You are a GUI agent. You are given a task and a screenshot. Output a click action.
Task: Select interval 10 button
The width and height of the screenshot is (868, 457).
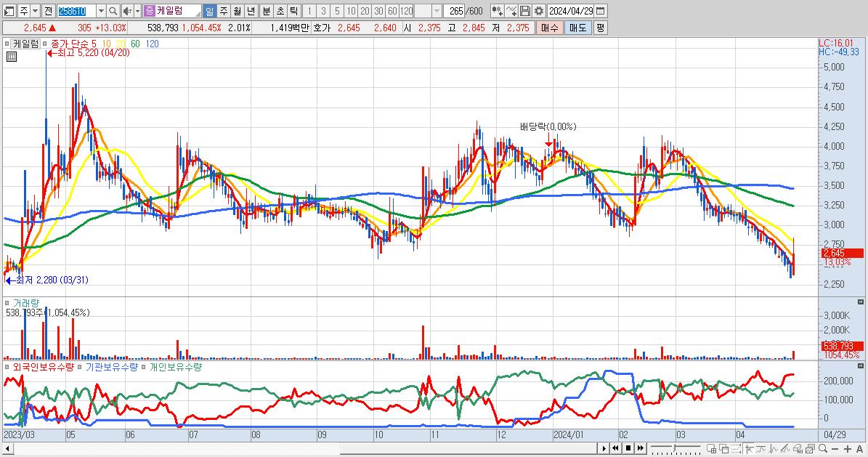351,10
